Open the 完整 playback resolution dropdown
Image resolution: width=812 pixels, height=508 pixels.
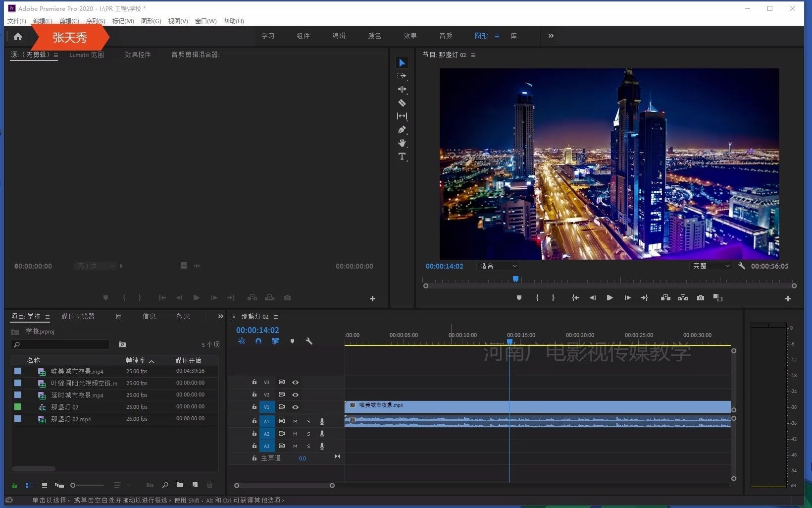(x=710, y=266)
